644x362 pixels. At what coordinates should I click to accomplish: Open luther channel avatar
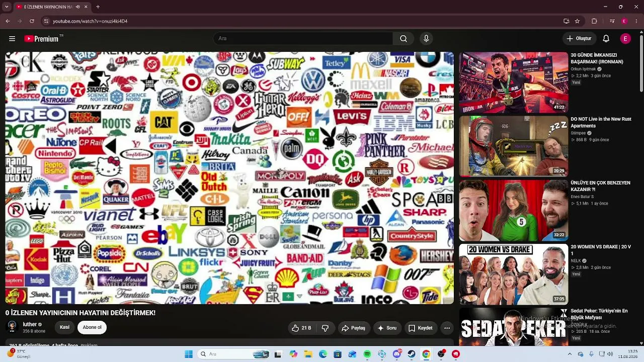(x=12, y=327)
